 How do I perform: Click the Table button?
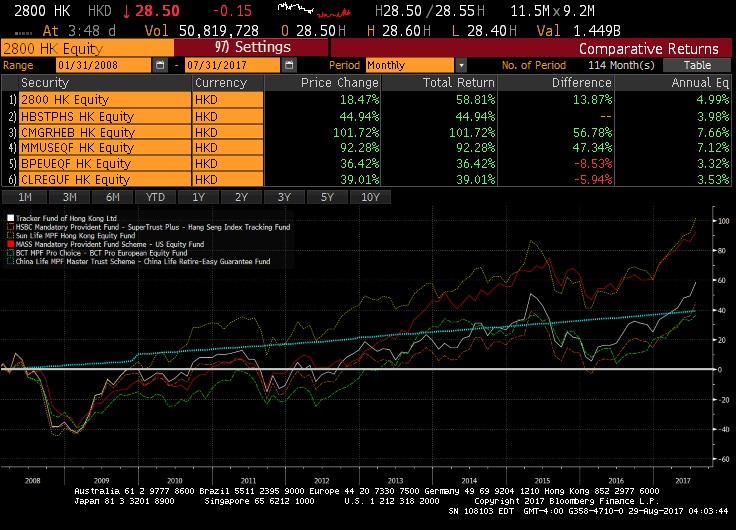(x=697, y=65)
